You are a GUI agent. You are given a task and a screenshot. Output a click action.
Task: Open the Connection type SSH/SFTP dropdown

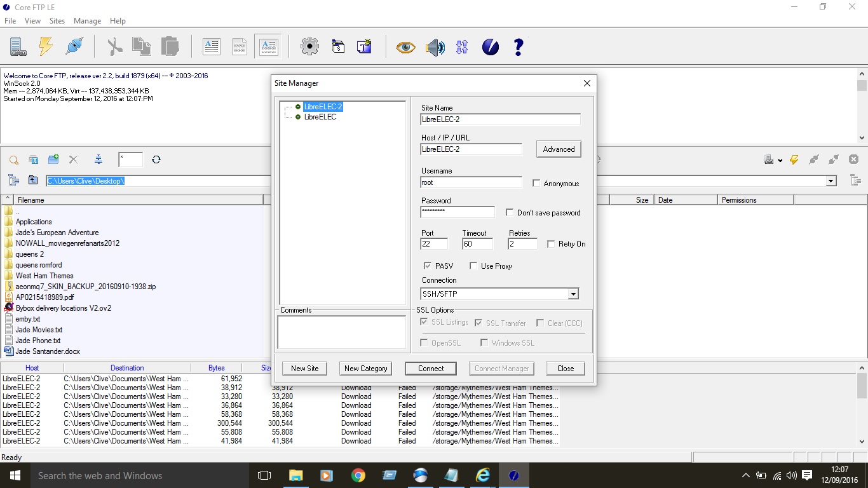click(x=573, y=294)
